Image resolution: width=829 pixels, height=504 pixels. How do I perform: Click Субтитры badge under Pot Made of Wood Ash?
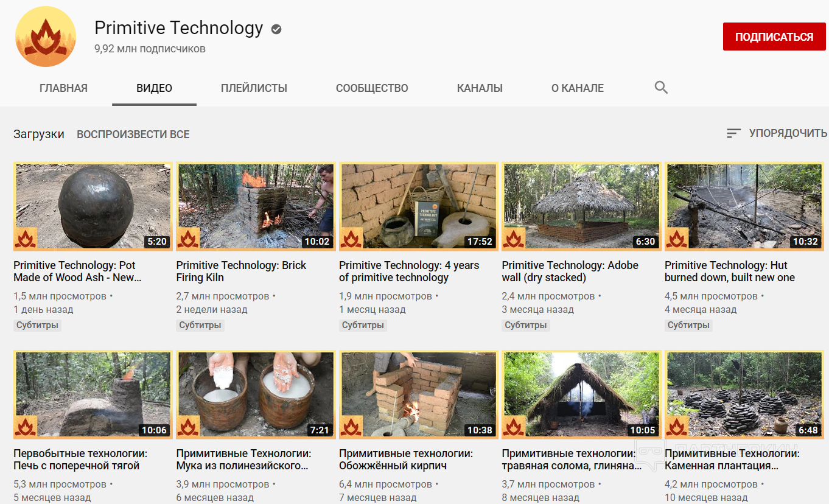[38, 325]
